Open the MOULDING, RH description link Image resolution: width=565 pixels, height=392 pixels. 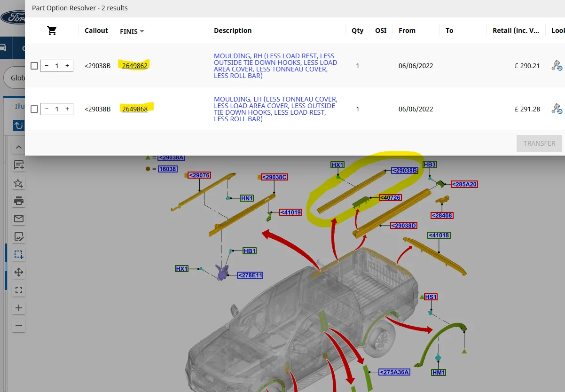click(275, 66)
